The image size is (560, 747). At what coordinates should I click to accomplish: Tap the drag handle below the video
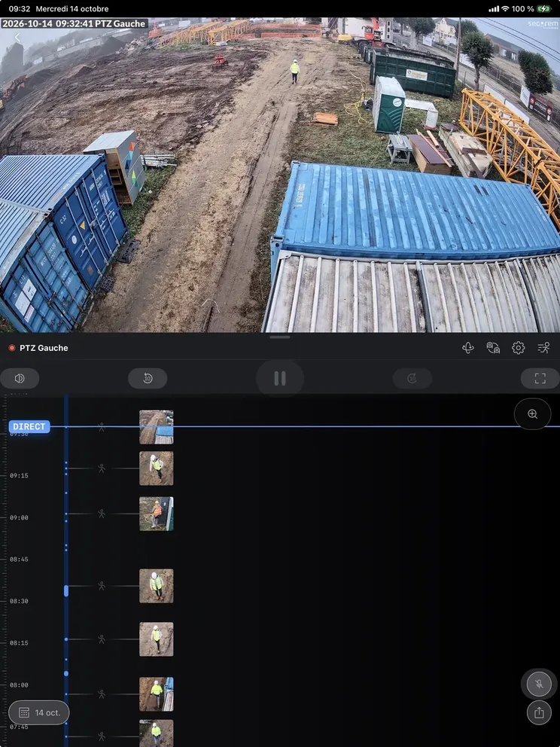280,337
